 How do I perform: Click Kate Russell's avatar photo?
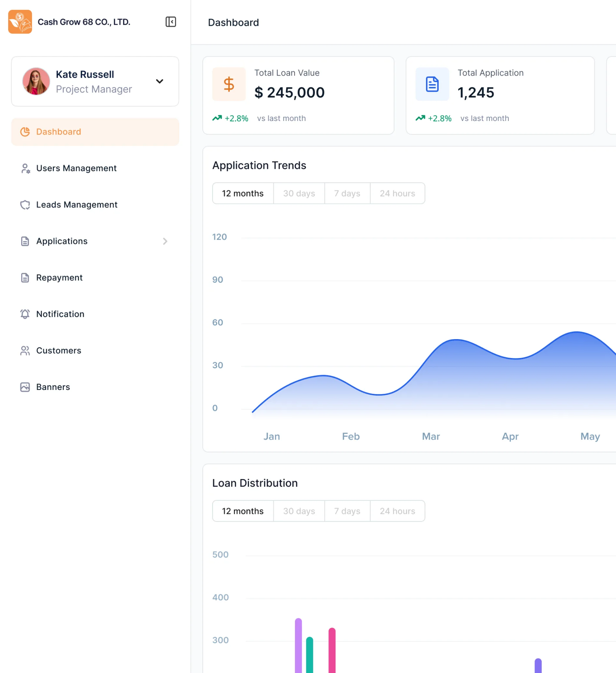[x=36, y=81]
